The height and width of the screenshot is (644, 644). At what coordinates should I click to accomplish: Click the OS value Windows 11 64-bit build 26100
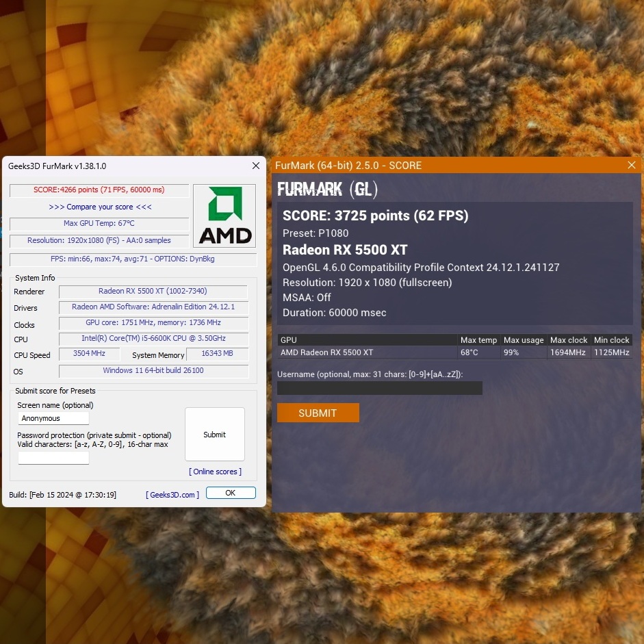coord(153,370)
